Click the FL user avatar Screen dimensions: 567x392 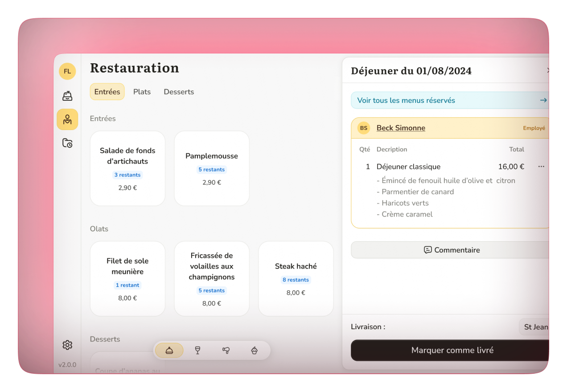pos(67,71)
